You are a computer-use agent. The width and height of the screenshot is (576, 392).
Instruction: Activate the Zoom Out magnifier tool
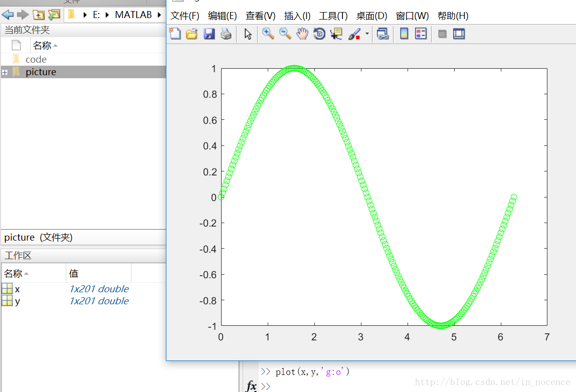coord(285,34)
